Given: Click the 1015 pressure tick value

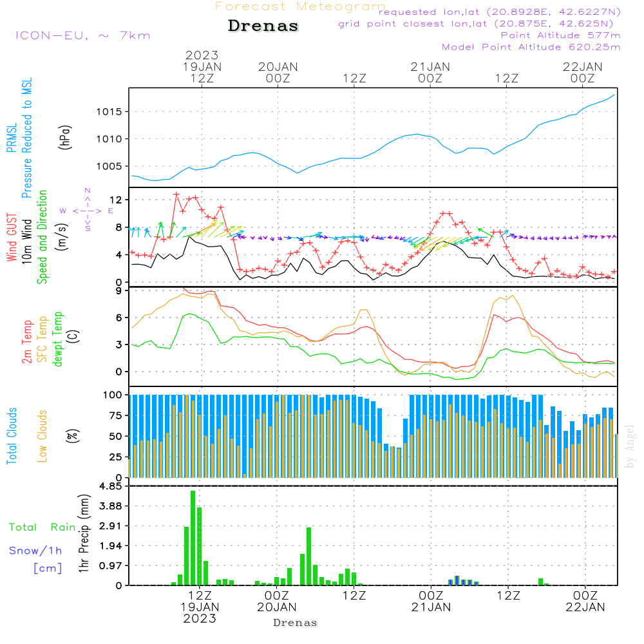Looking at the screenshot, I should tap(109, 111).
